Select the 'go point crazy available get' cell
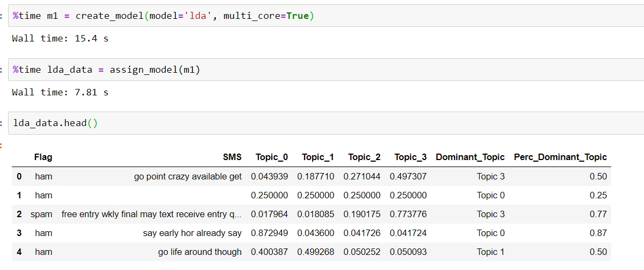The image size is (644, 270). [188, 177]
